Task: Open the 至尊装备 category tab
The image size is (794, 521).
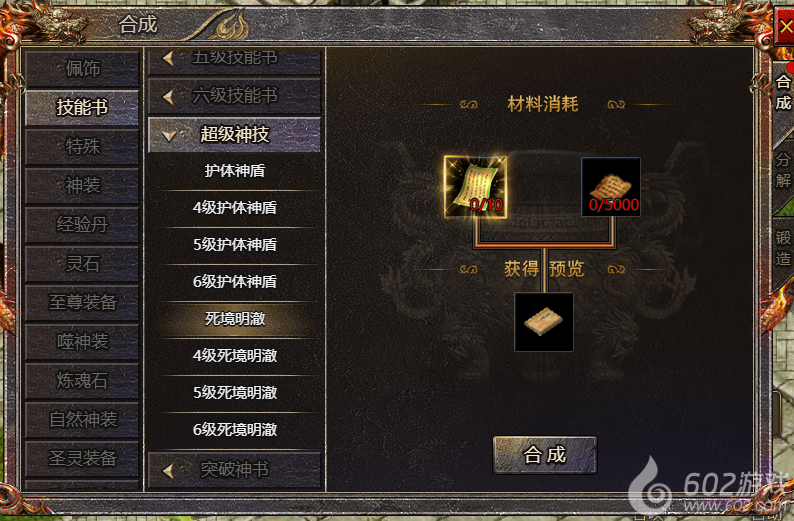Action: tap(82, 303)
